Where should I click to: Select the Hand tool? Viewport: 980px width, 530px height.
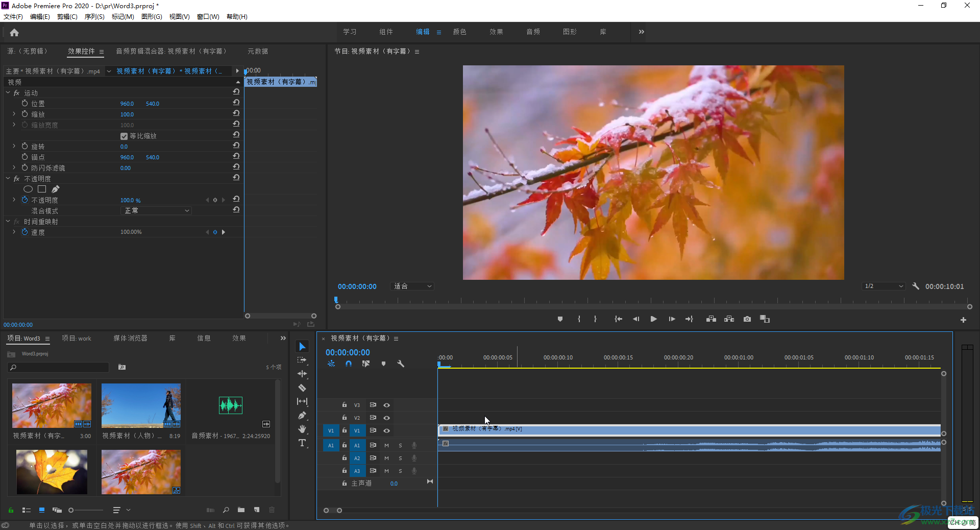[x=302, y=429]
